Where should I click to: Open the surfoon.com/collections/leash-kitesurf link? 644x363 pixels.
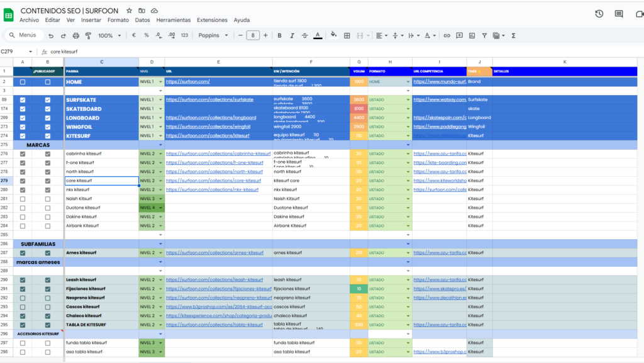coord(214,280)
